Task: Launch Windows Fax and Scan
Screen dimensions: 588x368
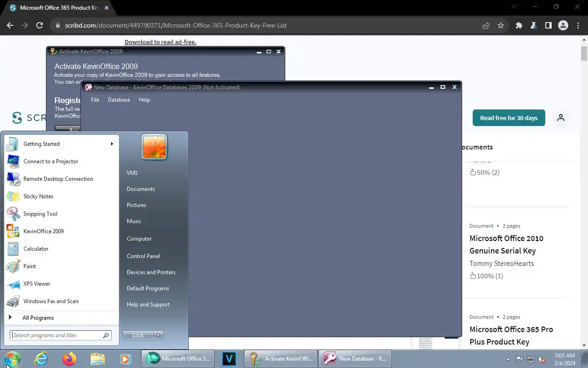Action: pyautogui.click(x=61, y=301)
